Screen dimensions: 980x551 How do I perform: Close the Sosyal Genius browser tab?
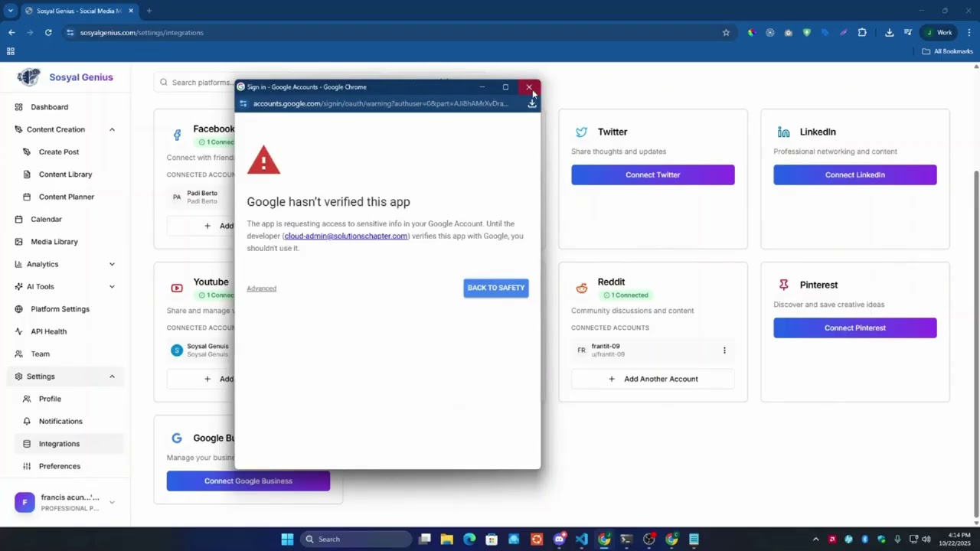(x=131, y=11)
